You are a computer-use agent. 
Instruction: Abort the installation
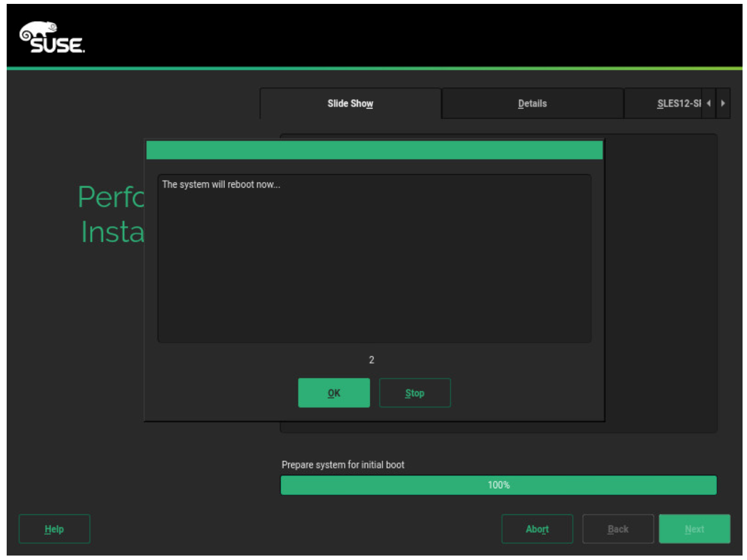point(537,529)
